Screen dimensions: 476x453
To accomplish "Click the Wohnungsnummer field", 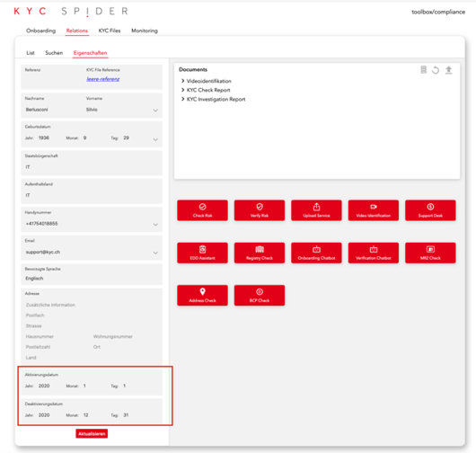I will point(113,337).
